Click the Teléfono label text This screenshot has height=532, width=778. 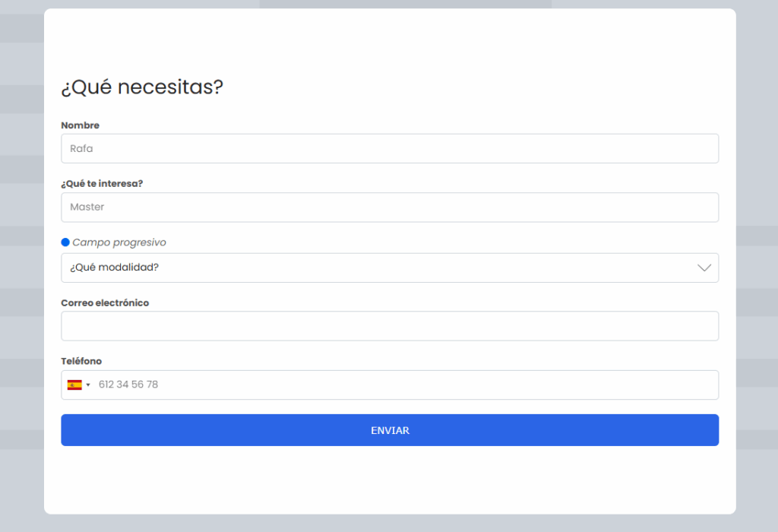(81, 361)
